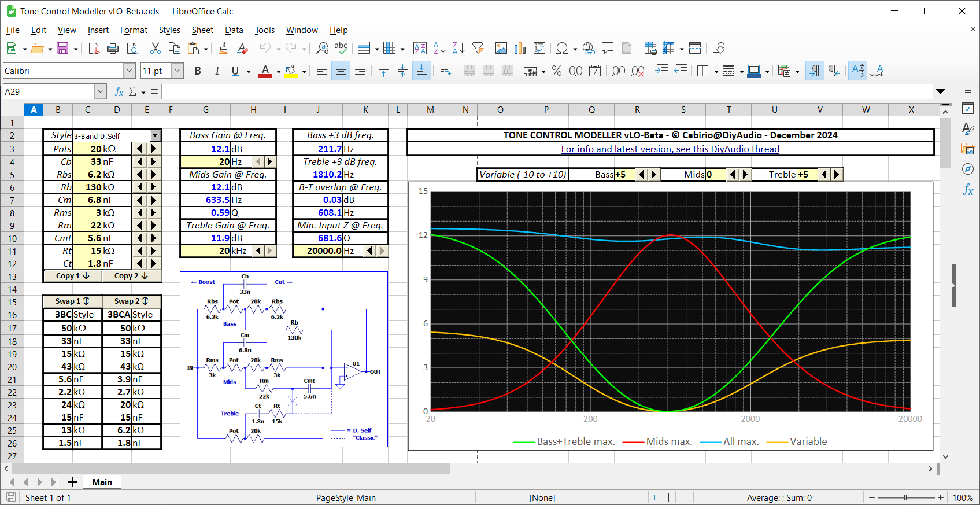Toggle Bold formatting
This screenshot has height=505, width=980.
tap(198, 71)
